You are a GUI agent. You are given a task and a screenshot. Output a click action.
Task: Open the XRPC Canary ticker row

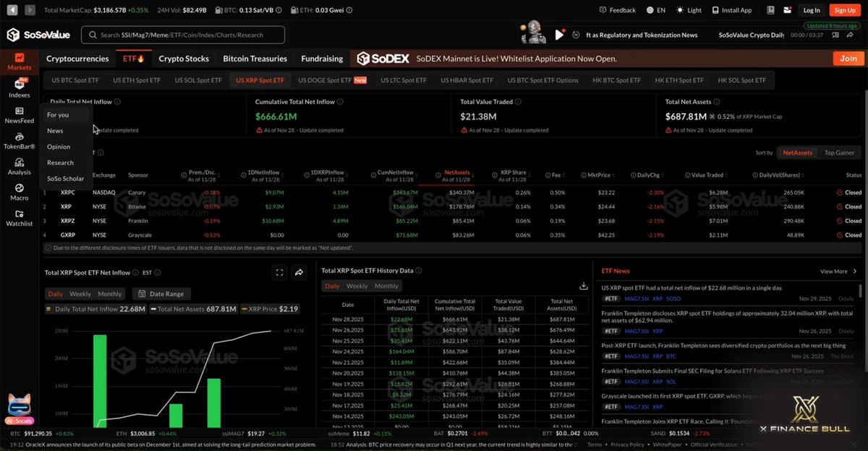click(x=452, y=193)
